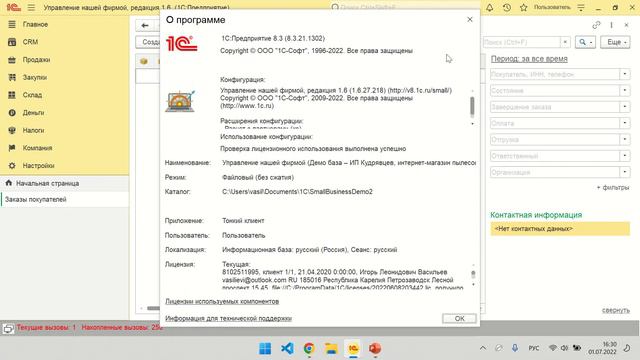Screen dimensions: 640x360
Task: Expand the Организация filter dropdown
Action: (x=624, y=172)
